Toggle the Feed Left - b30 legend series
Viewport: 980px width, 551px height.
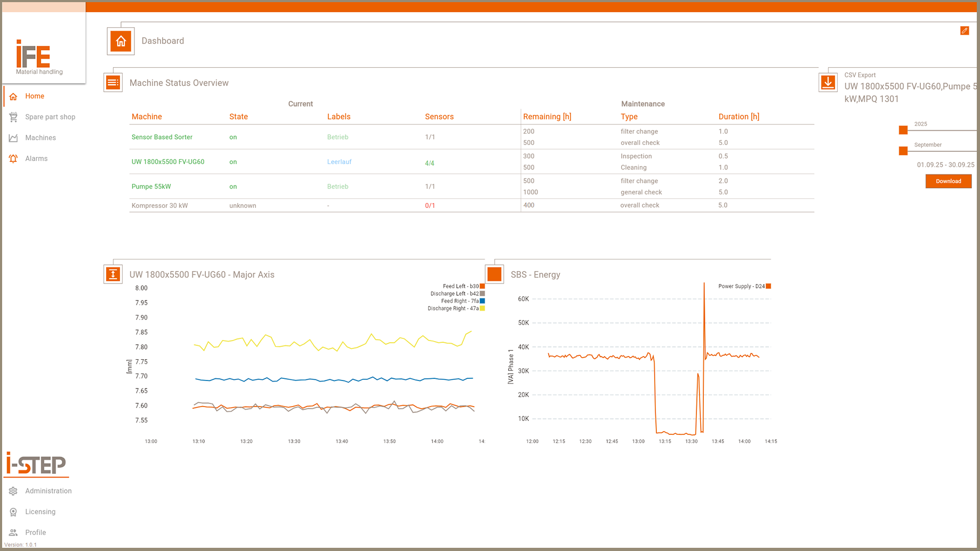(x=461, y=286)
